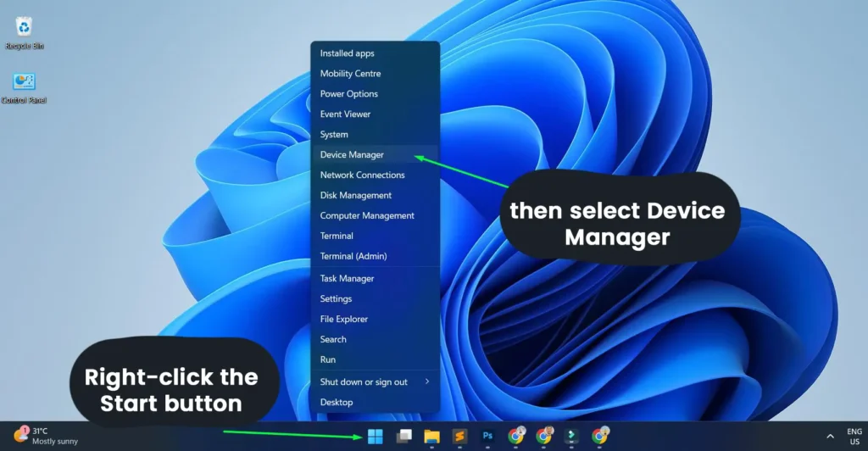This screenshot has height=451, width=868.
Task: Launch Event Viewer
Action: [x=376, y=114]
